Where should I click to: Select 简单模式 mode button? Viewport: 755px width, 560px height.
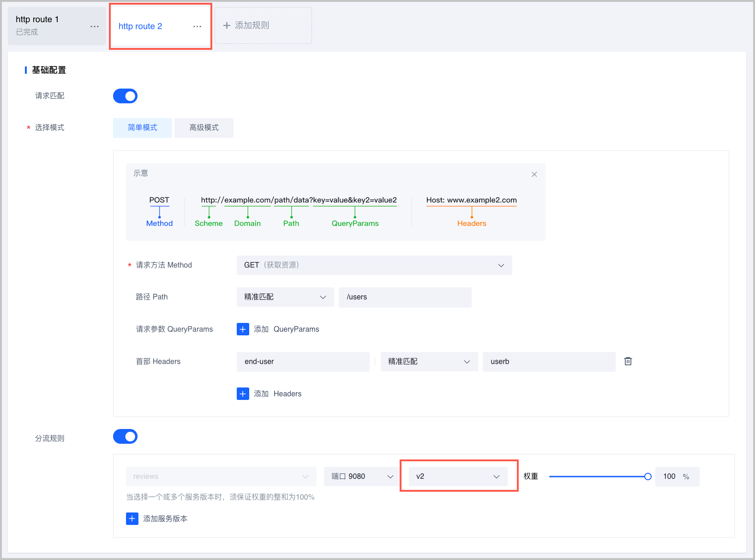pyautogui.click(x=142, y=128)
